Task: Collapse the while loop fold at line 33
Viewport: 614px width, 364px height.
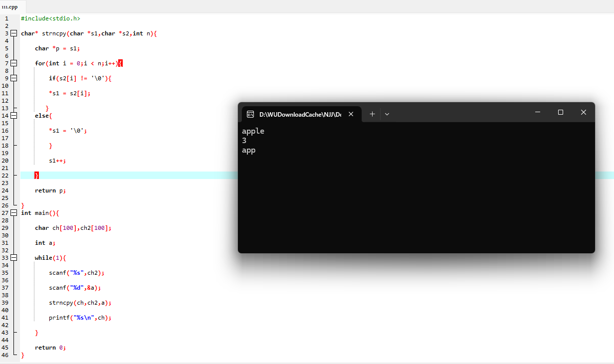Action: (x=14, y=258)
